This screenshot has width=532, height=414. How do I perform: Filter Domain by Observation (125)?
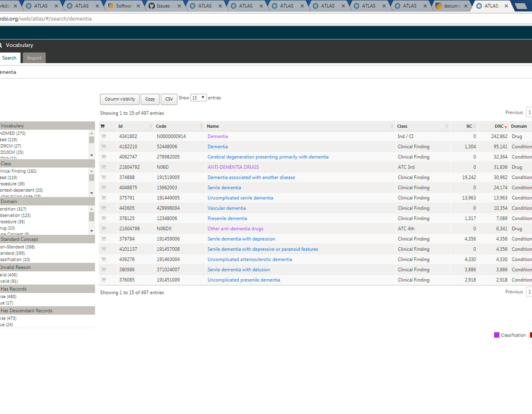pos(15,215)
